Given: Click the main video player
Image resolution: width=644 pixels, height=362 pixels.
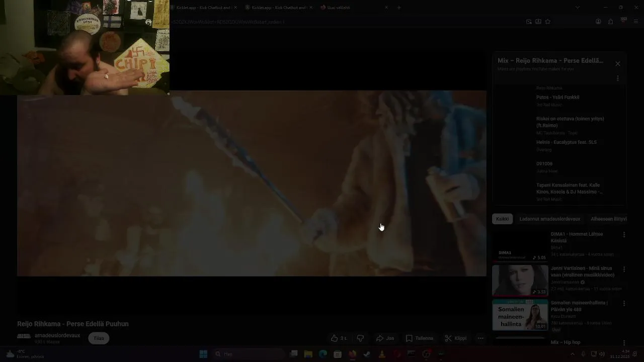Looking at the screenshot, I should coord(252,184).
